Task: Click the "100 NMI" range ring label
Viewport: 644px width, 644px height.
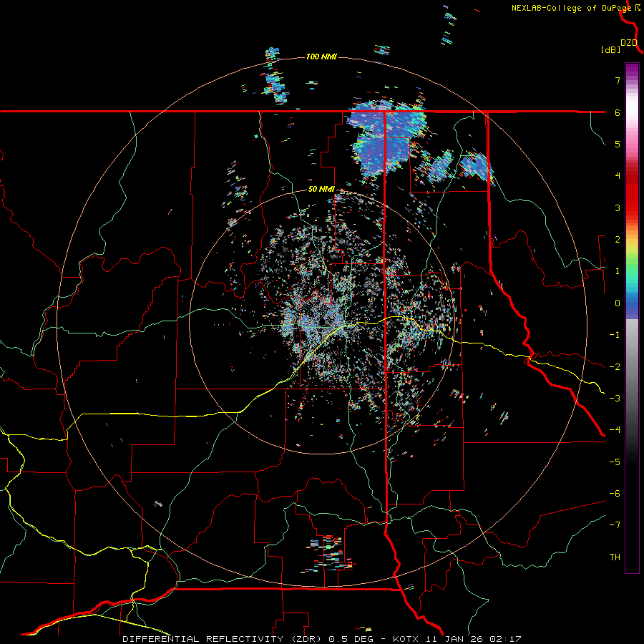Action: point(321,57)
